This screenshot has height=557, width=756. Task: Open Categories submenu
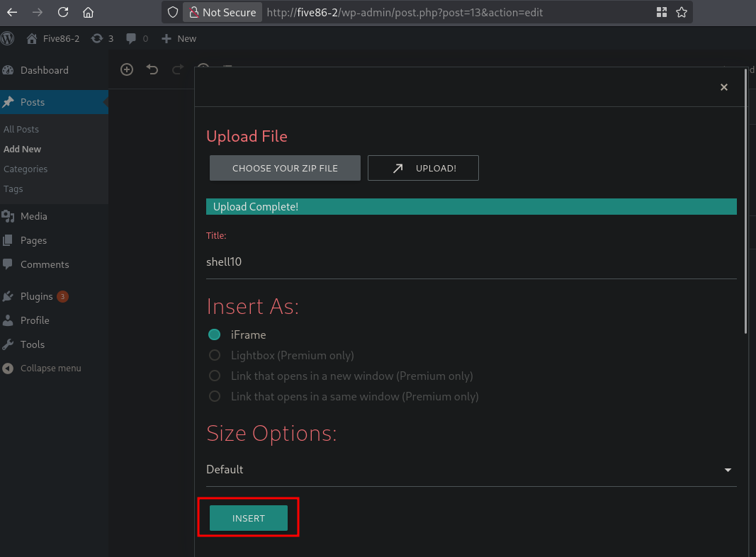click(x=26, y=169)
